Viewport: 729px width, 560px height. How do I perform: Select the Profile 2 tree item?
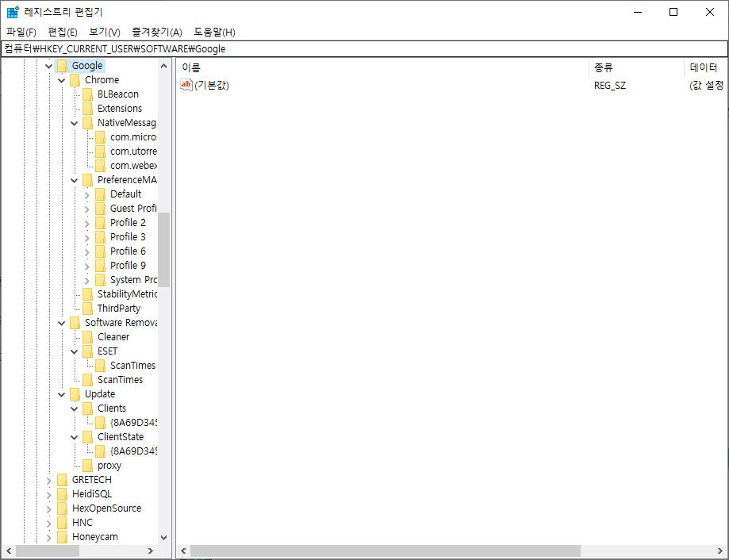tap(128, 223)
